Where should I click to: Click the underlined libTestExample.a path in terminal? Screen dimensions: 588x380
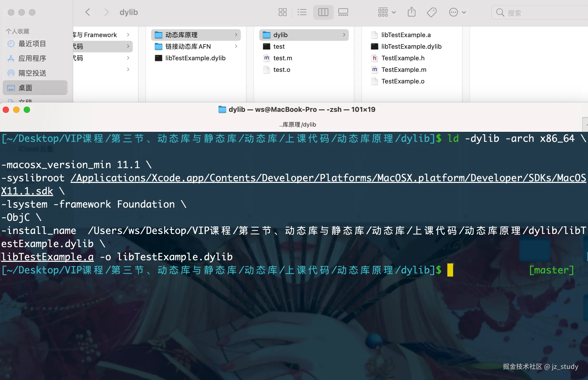(47, 257)
